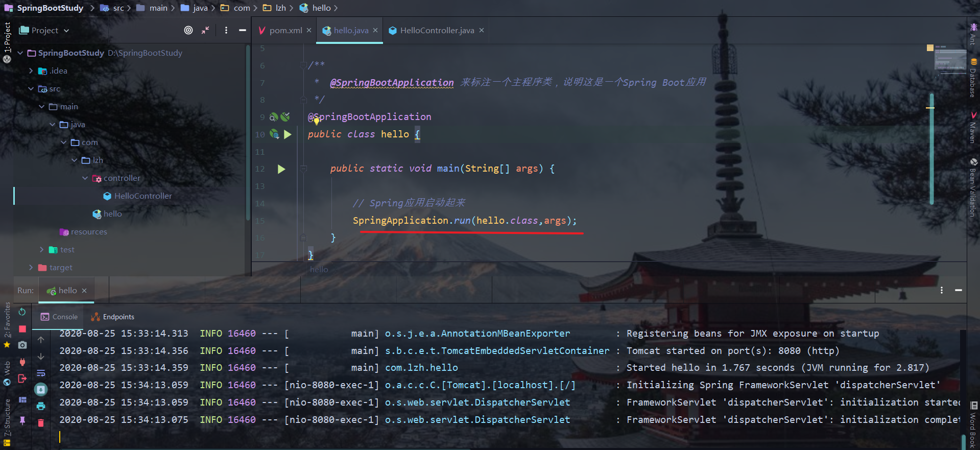
Task: Pin the hello run tab
Action: [x=22, y=421]
